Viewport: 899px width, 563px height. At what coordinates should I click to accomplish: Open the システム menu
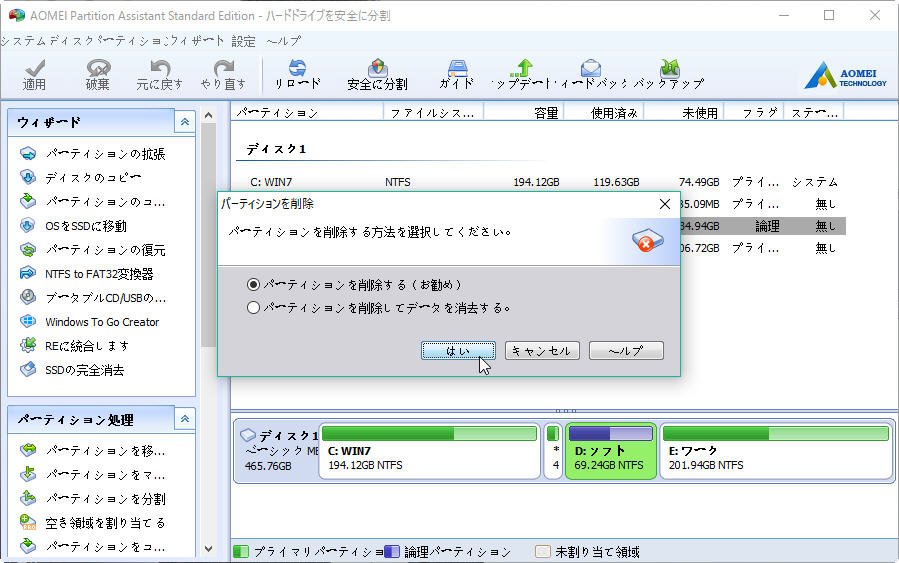pos(24,41)
